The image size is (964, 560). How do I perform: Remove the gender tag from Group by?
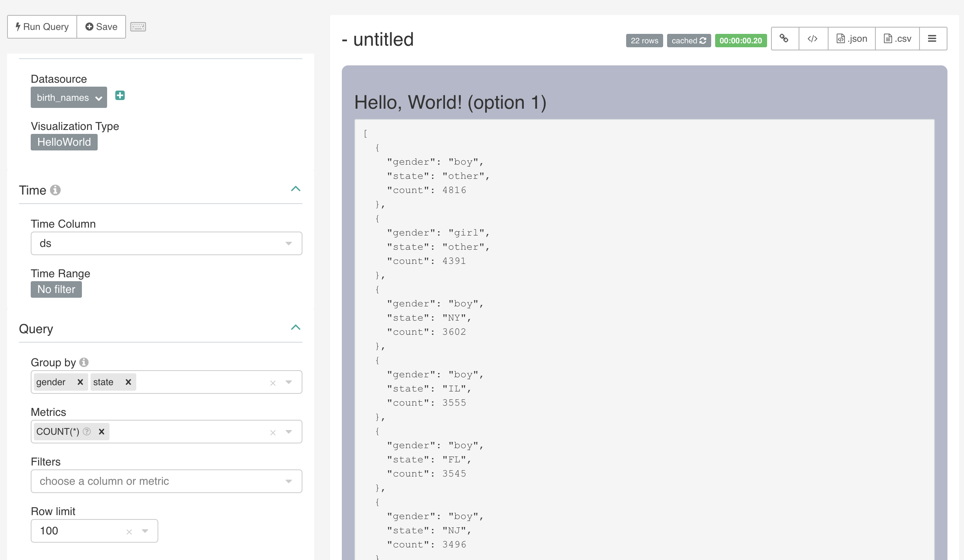[x=80, y=382]
